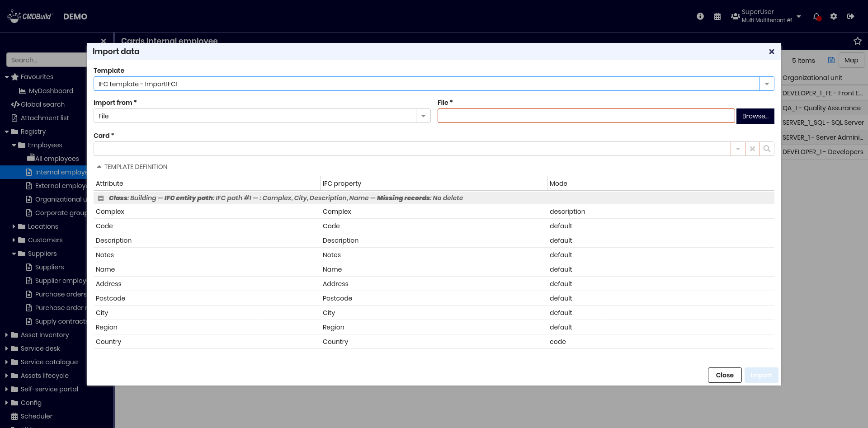Viewport: 868px width, 428px height.
Task: Click the sidebar Search field
Action: (x=47, y=60)
